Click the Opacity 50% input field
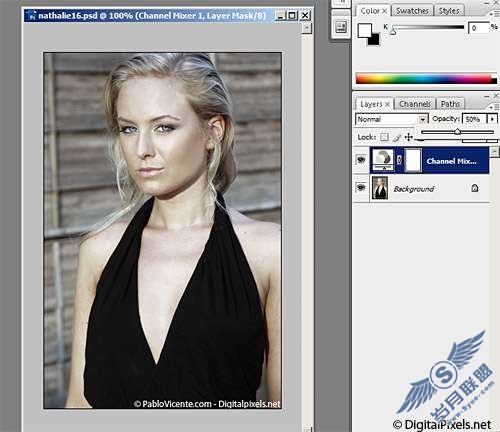 [474, 119]
